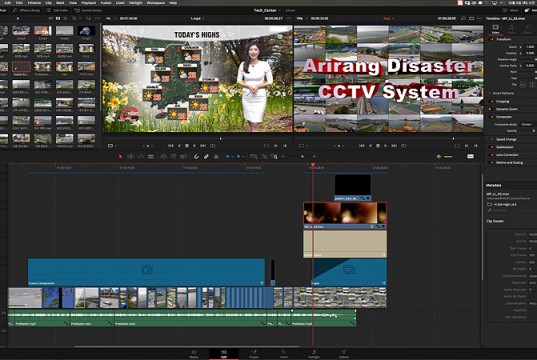Toggle the Sound Library panel
537x360 pixels.
pyautogui.click(x=88, y=10)
